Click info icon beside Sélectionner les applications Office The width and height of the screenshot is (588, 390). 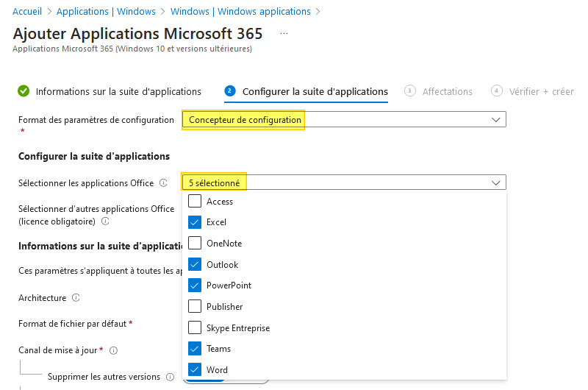163,183
